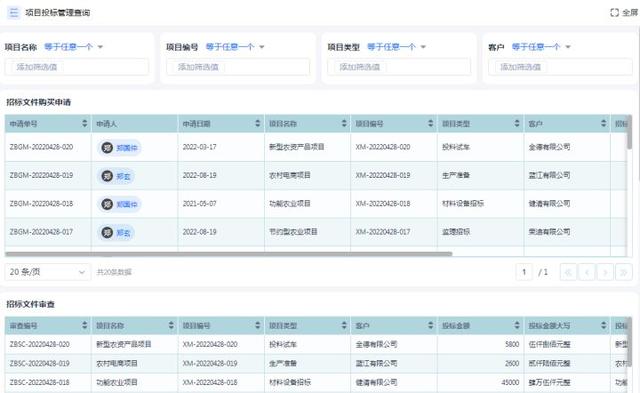Go to last page of purchase table

pyautogui.click(x=624, y=272)
